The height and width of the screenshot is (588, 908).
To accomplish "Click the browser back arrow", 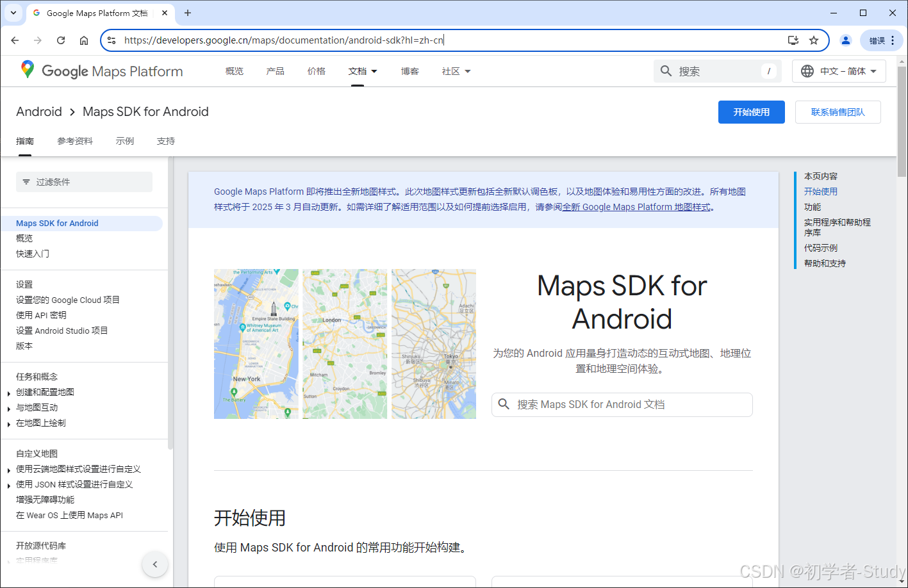I will [15, 40].
